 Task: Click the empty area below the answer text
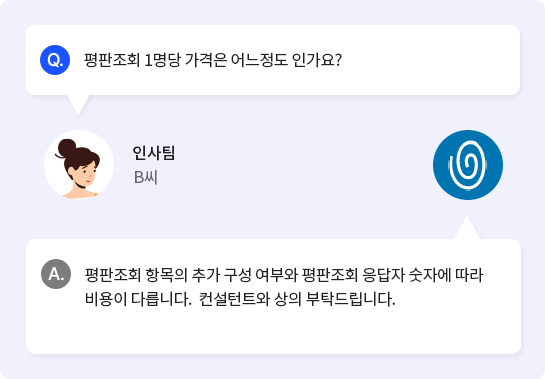(273, 332)
